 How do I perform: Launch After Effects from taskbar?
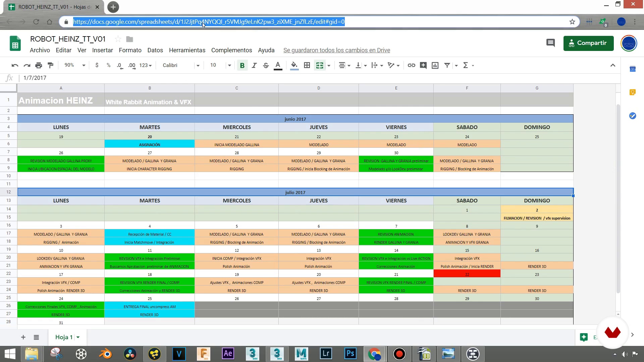(228, 354)
